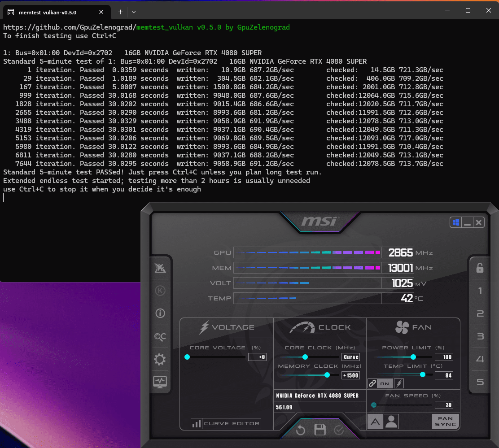Viewport: 499px width, 448px height.
Task: Maximize the terminal window
Action: [x=468, y=10]
